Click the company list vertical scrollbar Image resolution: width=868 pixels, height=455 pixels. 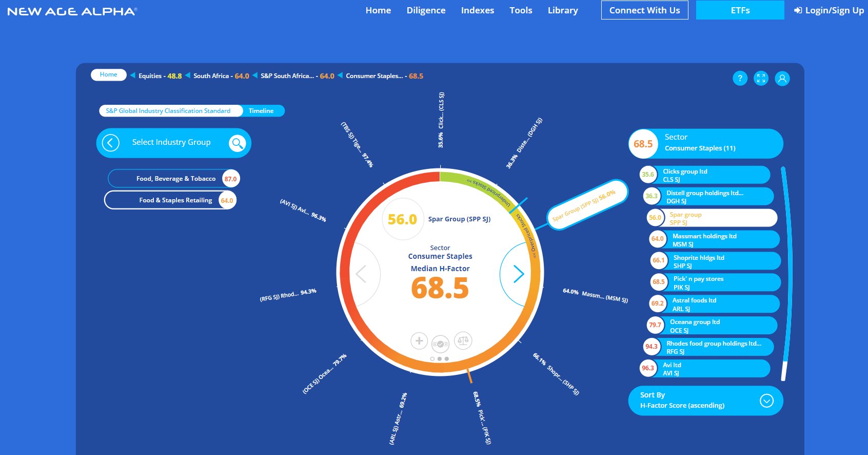click(784, 272)
